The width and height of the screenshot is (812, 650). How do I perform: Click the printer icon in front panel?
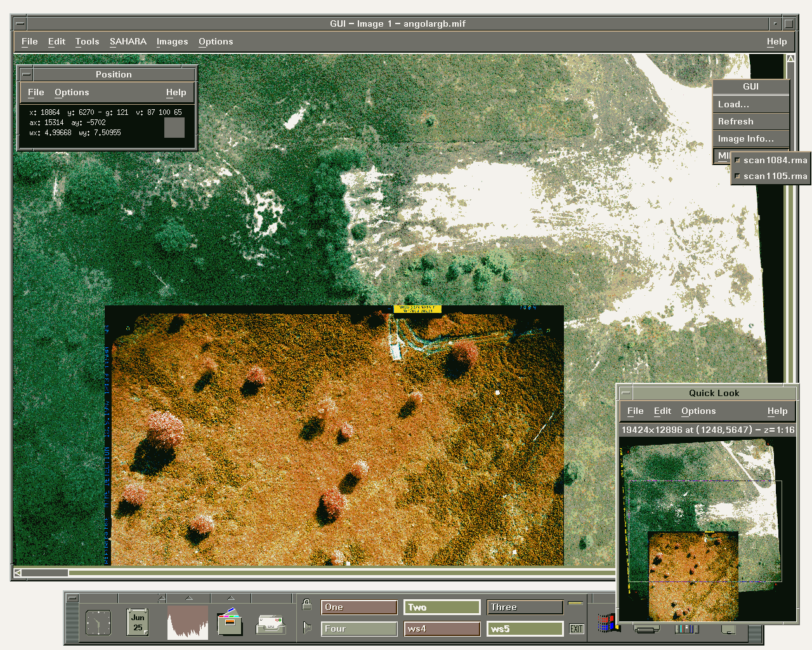pyautogui.click(x=646, y=628)
